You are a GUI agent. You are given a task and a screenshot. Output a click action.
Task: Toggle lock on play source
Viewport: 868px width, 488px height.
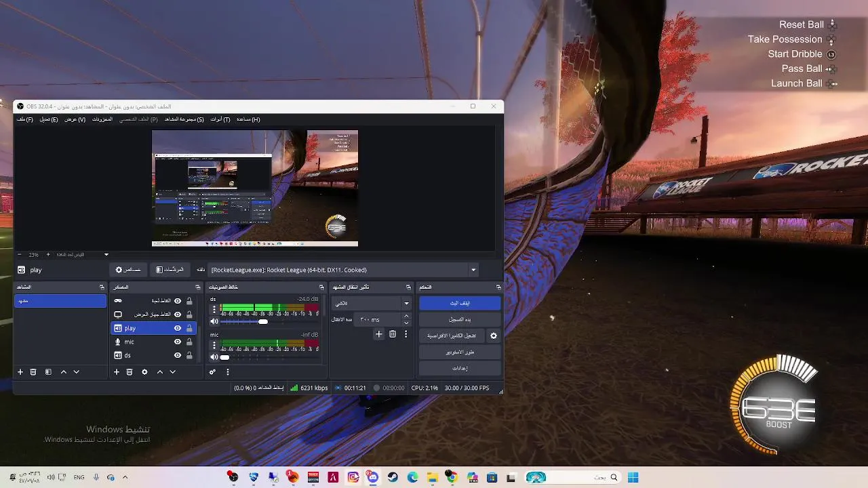189,328
